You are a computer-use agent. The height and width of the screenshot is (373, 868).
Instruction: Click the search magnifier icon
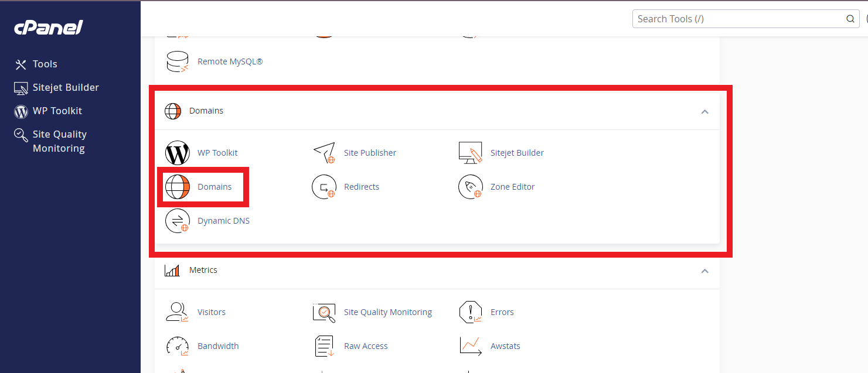click(850, 19)
